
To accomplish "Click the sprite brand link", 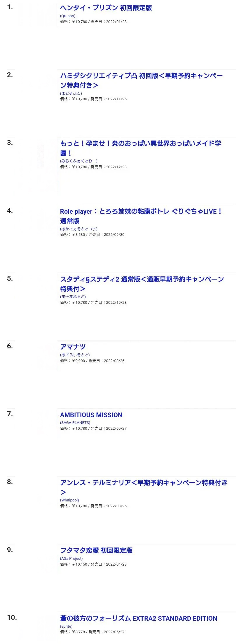I will click(x=66, y=626).
